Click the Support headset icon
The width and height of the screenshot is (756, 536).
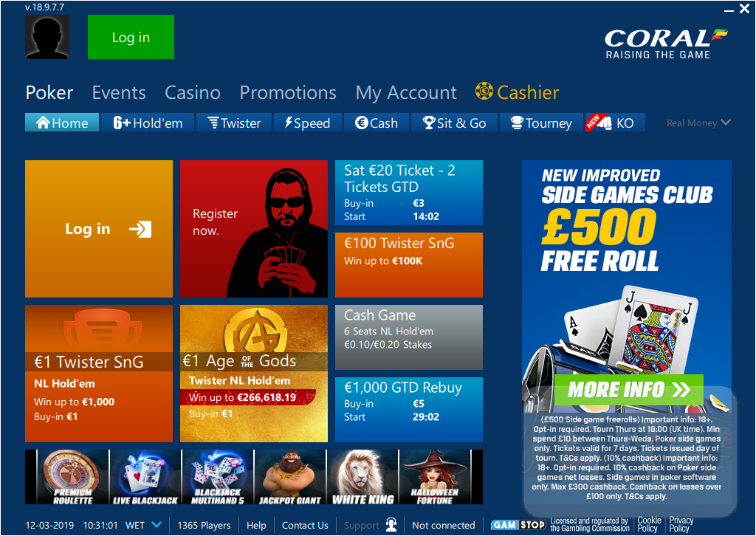391,525
